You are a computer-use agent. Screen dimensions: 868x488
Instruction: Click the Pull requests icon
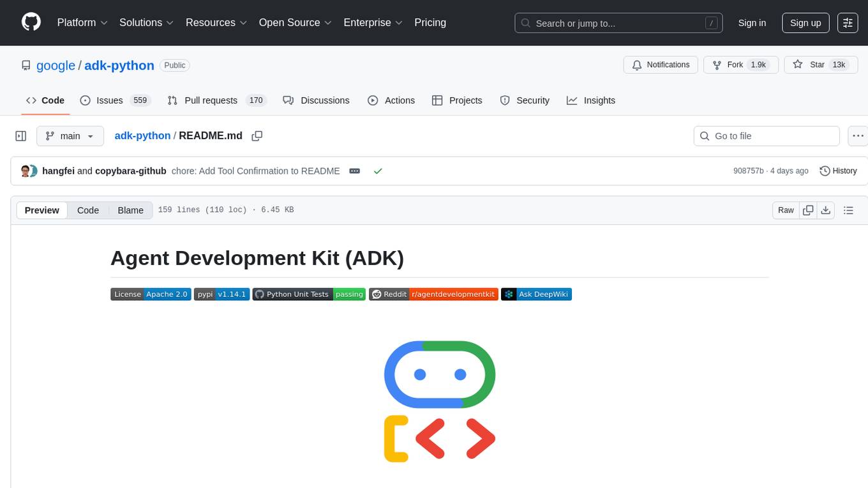[172, 100]
